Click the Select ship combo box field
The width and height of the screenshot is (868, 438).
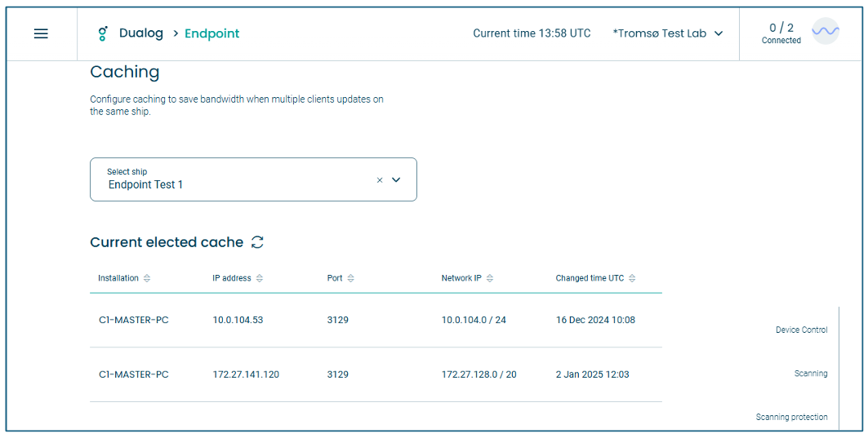[253, 179]
